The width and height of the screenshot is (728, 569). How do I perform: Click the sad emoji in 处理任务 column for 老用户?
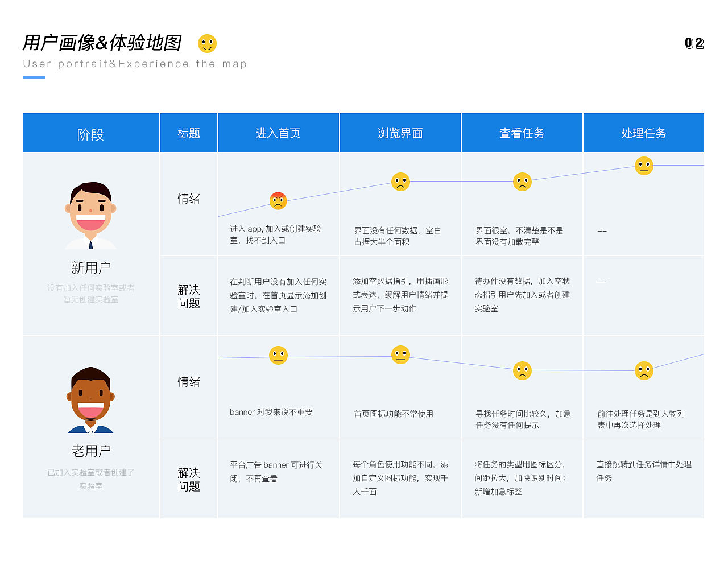[x=644, y=370]
